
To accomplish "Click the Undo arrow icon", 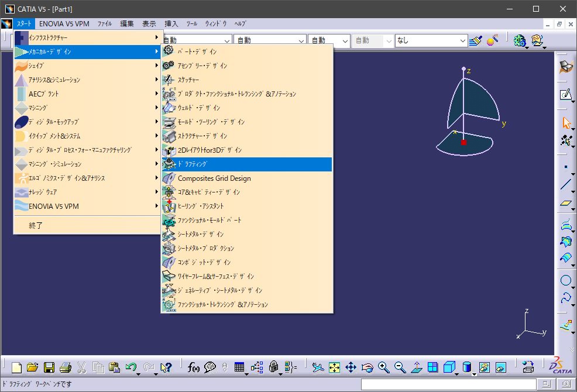I will 131,367.
